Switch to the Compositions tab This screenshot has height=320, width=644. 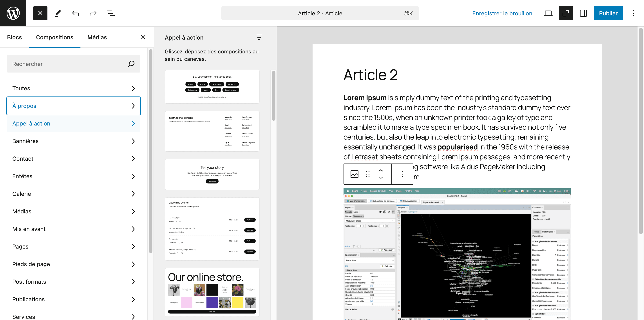pyautogui.click(x=54, y=37)
